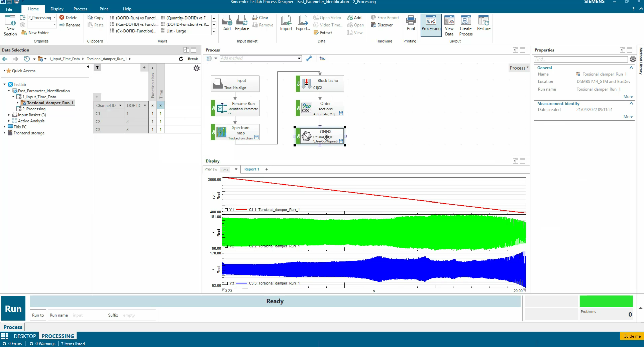Open the Add method dropdown

click(299, 58)
